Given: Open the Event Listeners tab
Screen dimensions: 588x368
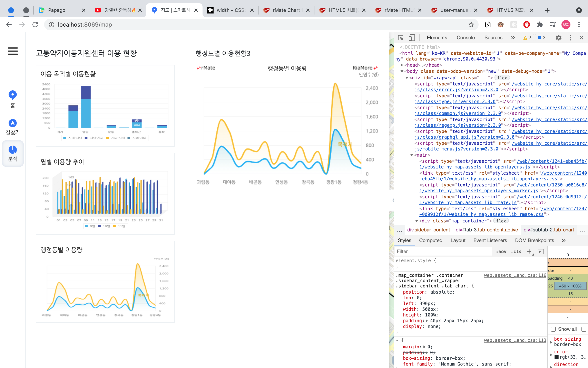Looking at the screenshot, I should pyautogui.click(x=490, y=240).
